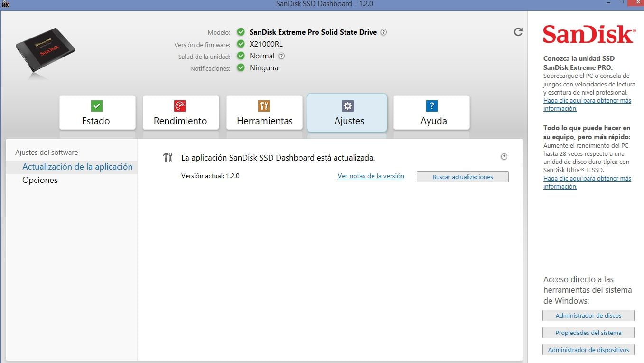Image resolution: width=644 pixels, height=363 pixels.
Task: Click the firmware version X21000RL text
Action: 266,44
